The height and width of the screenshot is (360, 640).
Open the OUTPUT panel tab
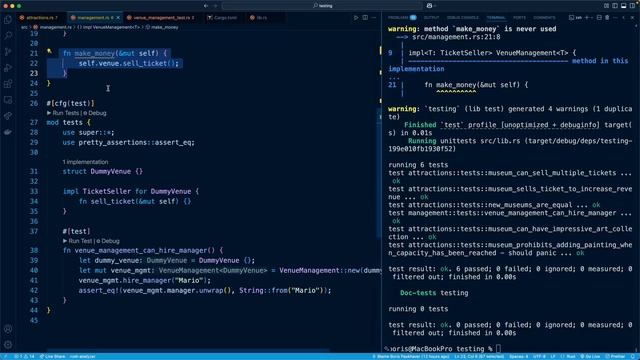pyautogui.click(x=431, y=18)
